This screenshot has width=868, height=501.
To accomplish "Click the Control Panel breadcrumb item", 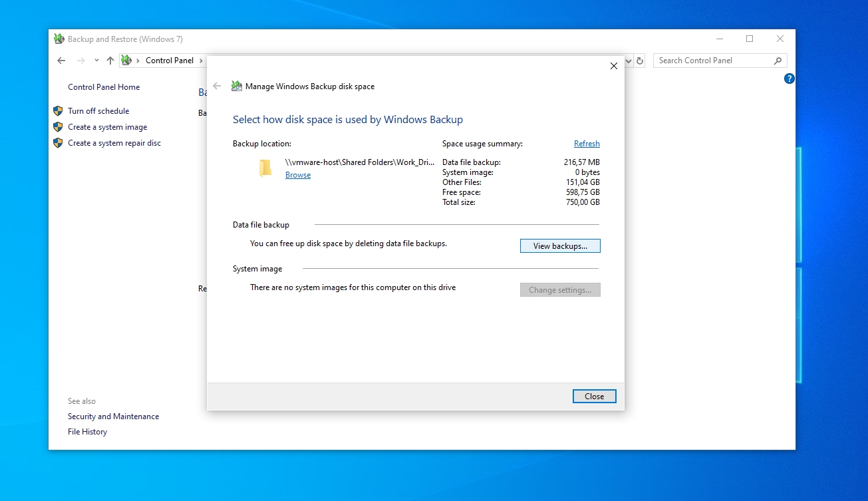I will click(x=170, y=61).
